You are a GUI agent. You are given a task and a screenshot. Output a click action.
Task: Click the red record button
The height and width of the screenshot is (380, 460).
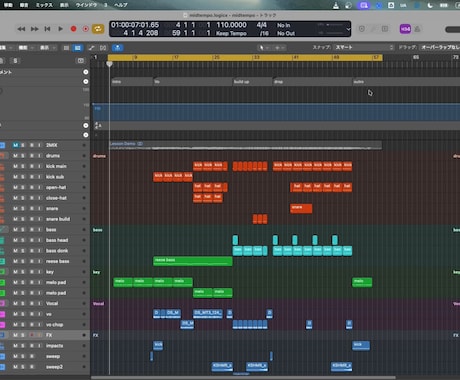coord(73,29)
